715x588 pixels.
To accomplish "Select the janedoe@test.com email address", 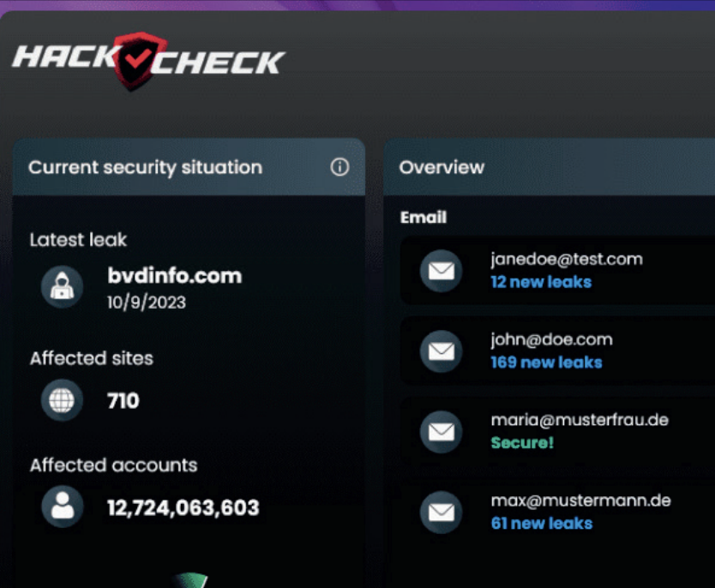I will coord(566,259).
